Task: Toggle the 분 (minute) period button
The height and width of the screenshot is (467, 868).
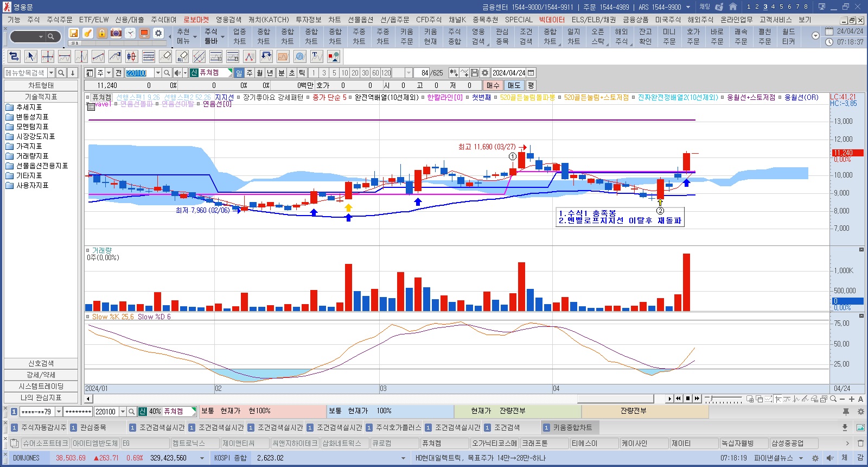Action: tap(281, 73)
